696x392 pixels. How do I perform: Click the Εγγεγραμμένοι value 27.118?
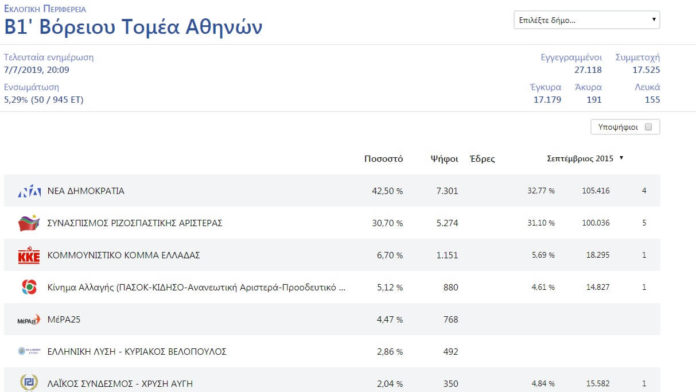588,70
